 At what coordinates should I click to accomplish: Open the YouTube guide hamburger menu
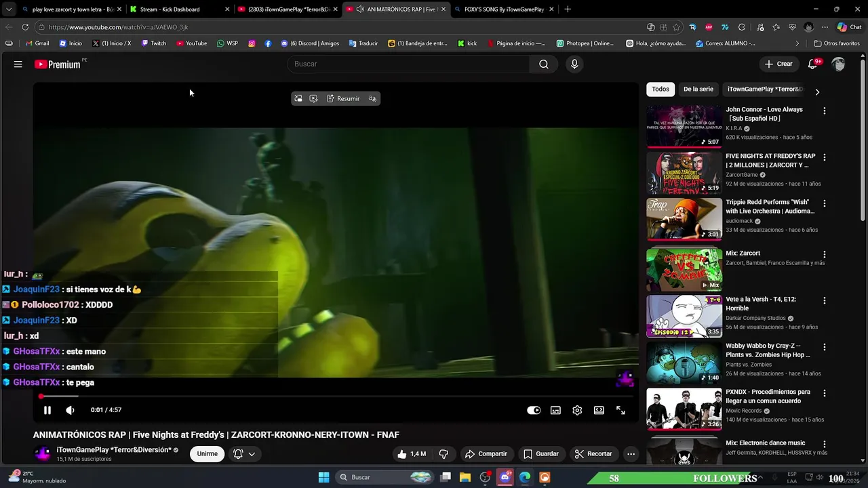18,64
